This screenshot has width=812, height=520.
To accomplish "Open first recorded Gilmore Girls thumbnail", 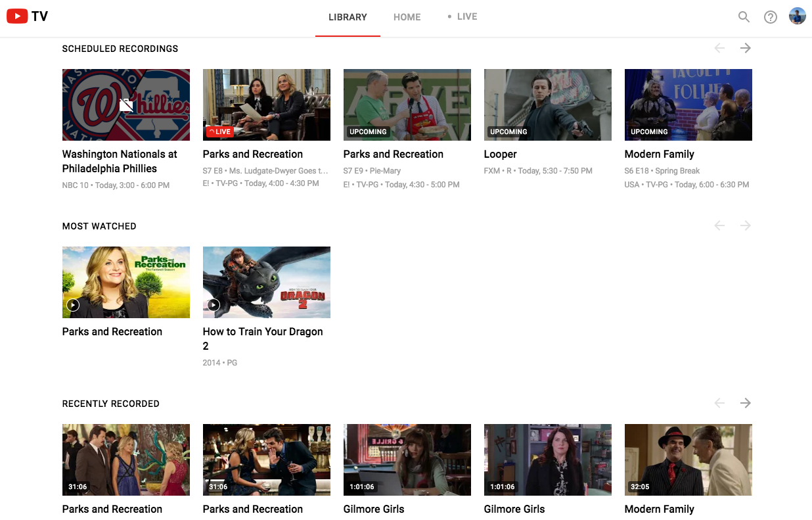I will (x=407, y=460).
